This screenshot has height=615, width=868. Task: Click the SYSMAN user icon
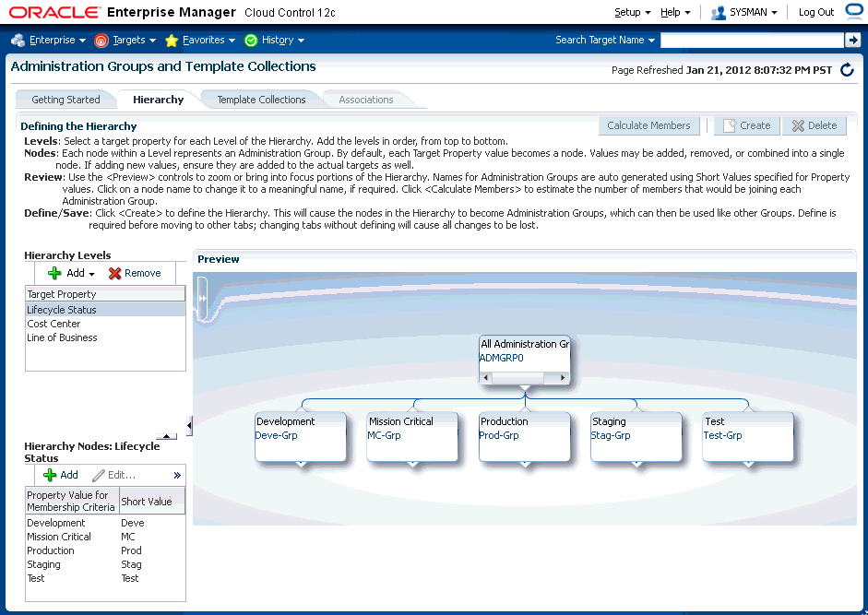coord(718,12)
